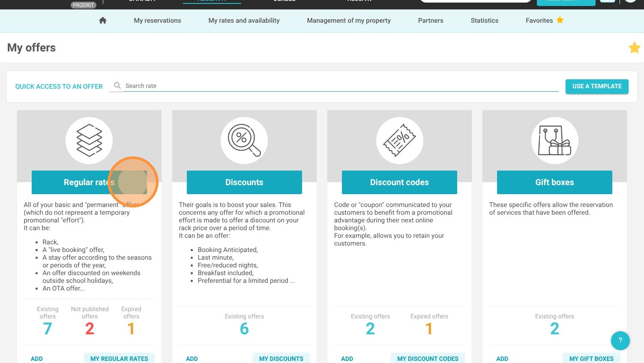
Task: Click the PRODRIT badge
Action: tap(83, 5)
